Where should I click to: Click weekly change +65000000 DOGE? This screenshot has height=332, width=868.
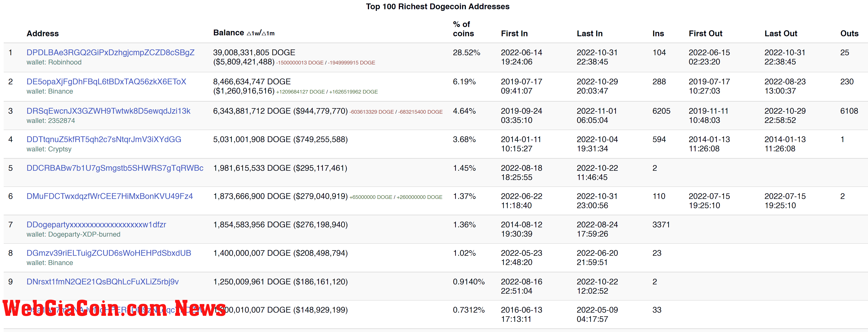[x=371, y=197]
